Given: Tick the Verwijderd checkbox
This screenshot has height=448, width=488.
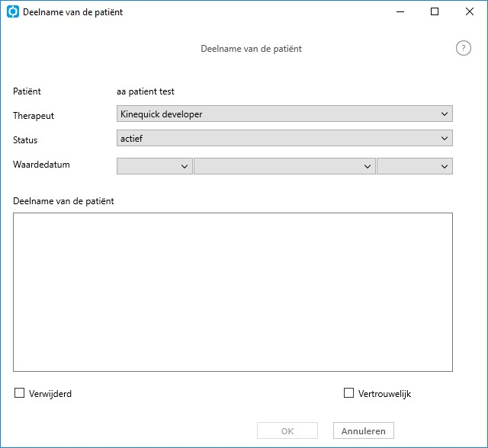Looking at the screenshot, I should coord(19,393).
